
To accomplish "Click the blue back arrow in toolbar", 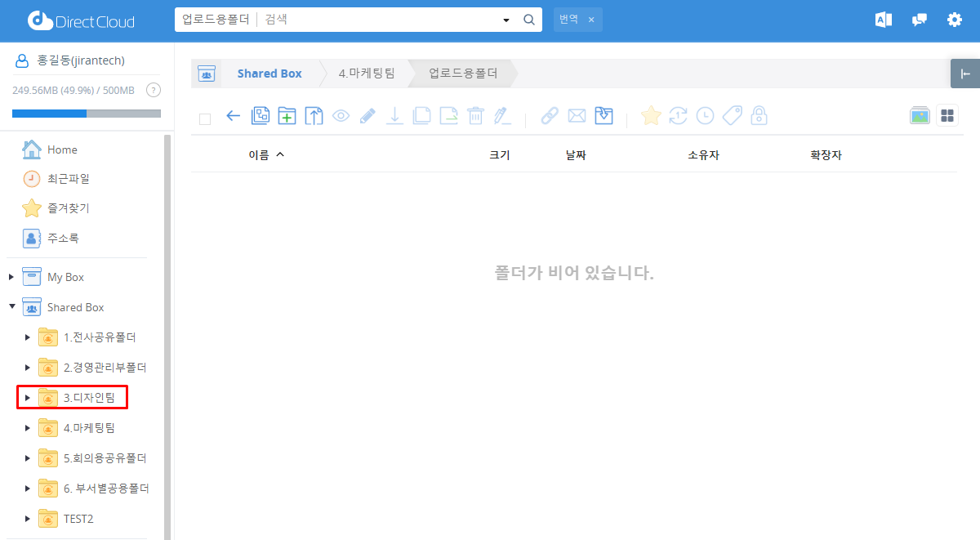I will click(233, 116).
